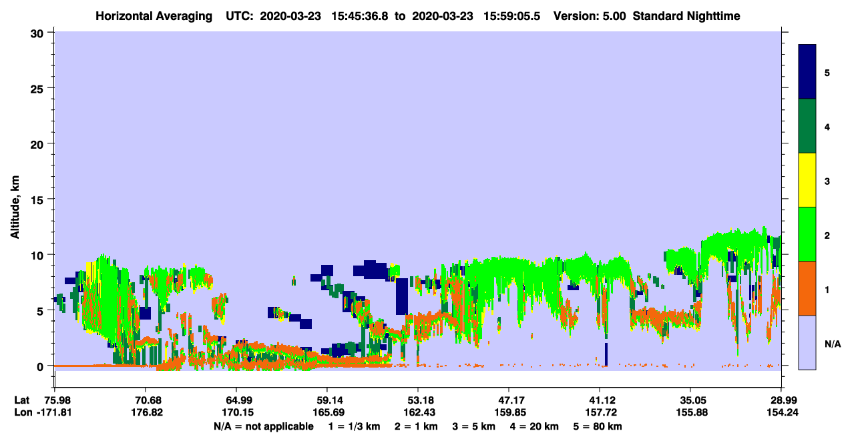This screenshot has width=868, height=445.
Task: Click the legend text '2 = 1 km'
Action: tap(416, 426)
